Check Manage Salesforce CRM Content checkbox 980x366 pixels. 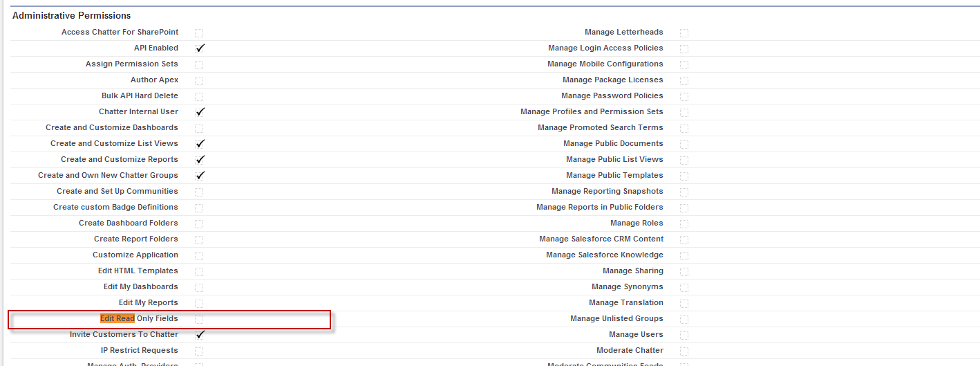click(684, 239)
